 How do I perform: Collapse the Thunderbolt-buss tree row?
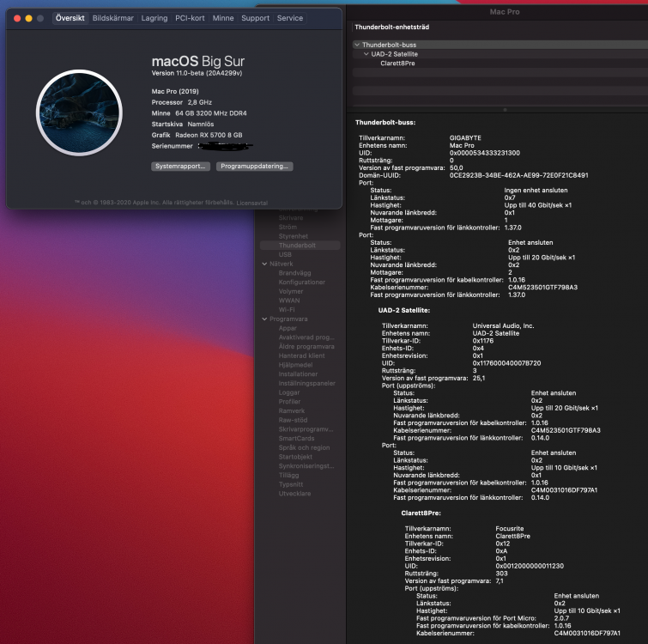click(357, 45)
